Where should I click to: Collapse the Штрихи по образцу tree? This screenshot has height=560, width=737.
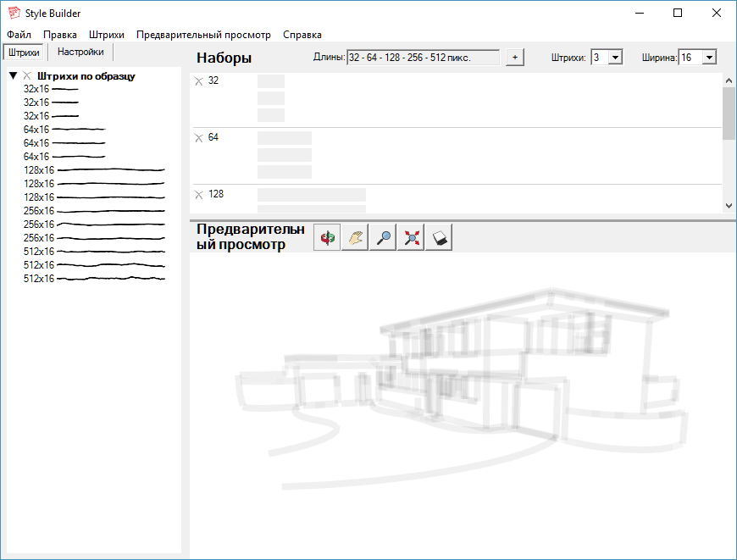(x=14, y=76)
